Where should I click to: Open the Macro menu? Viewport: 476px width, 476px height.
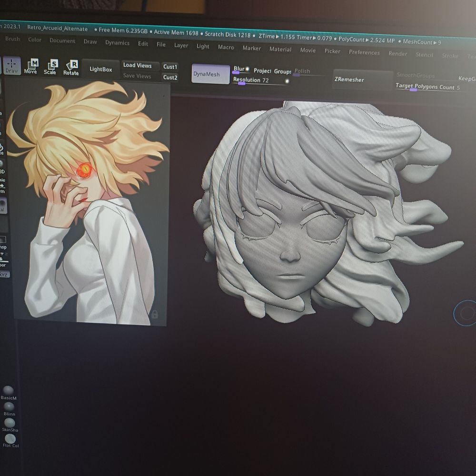pyautogui.click(x=226, y=47)
